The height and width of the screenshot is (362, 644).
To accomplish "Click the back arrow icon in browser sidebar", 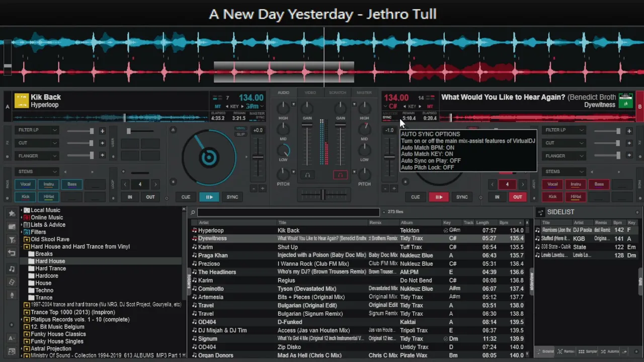I will pyautogui.click(x=12, y=253).
